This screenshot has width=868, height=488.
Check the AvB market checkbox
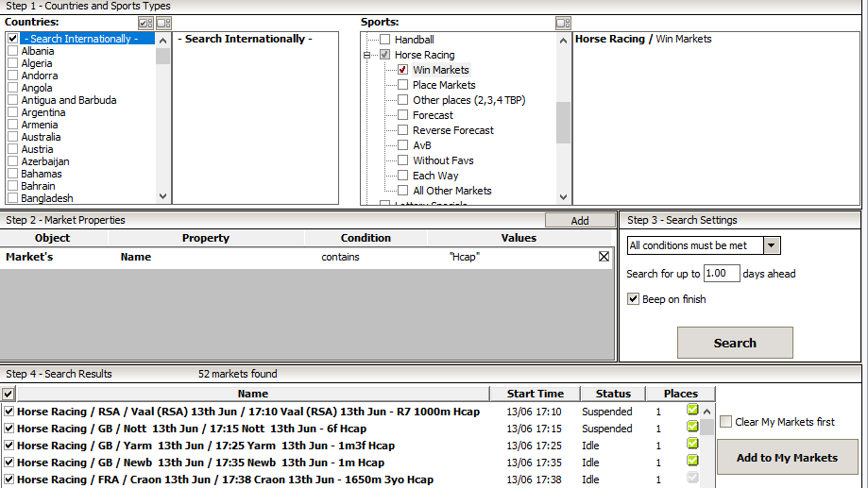403,145
